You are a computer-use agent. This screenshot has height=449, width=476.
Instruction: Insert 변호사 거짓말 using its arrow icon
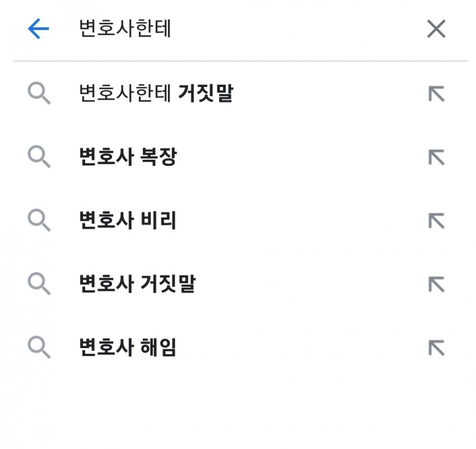(x=436, y=284)
